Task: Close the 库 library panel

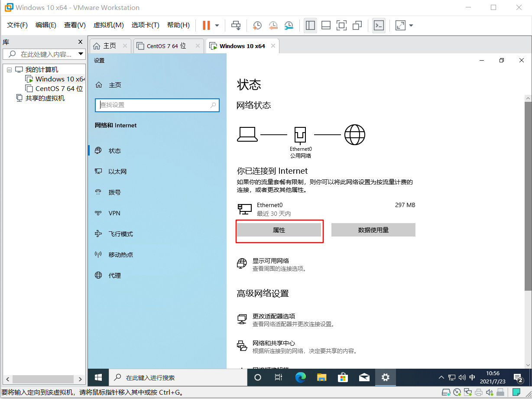Action: [x=80, y=42]
